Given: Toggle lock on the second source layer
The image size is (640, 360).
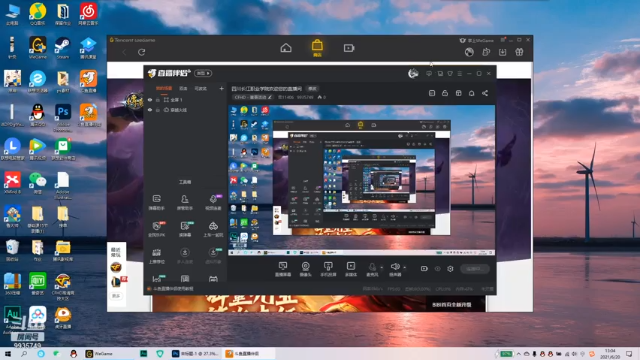Looking at the screenshot, I should point(158,110).
